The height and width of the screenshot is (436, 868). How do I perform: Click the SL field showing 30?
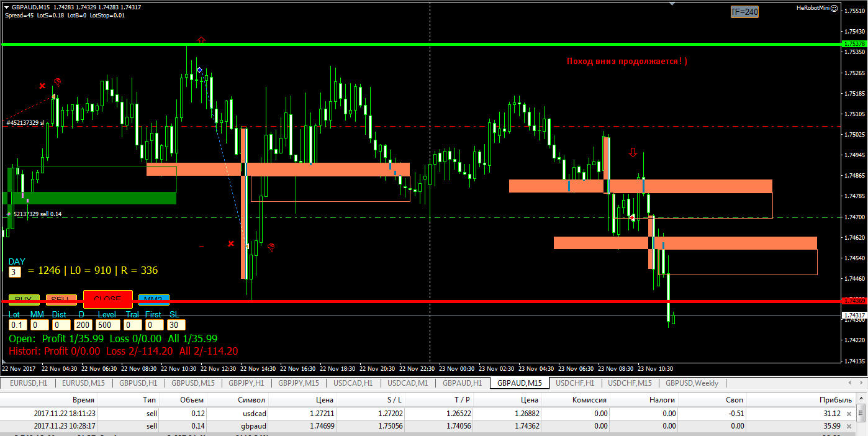coord(176,324)
